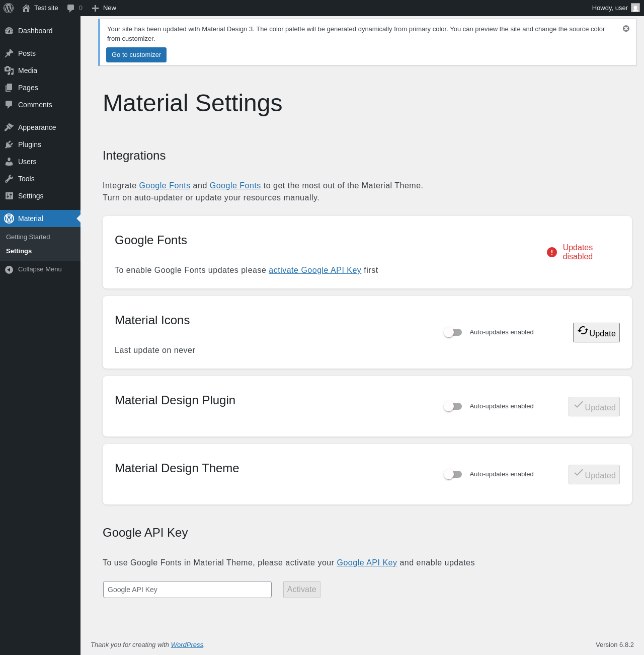Toggle auto-updates for Material Design Theme
The image size is (644, 655).
tap(453, 474)
